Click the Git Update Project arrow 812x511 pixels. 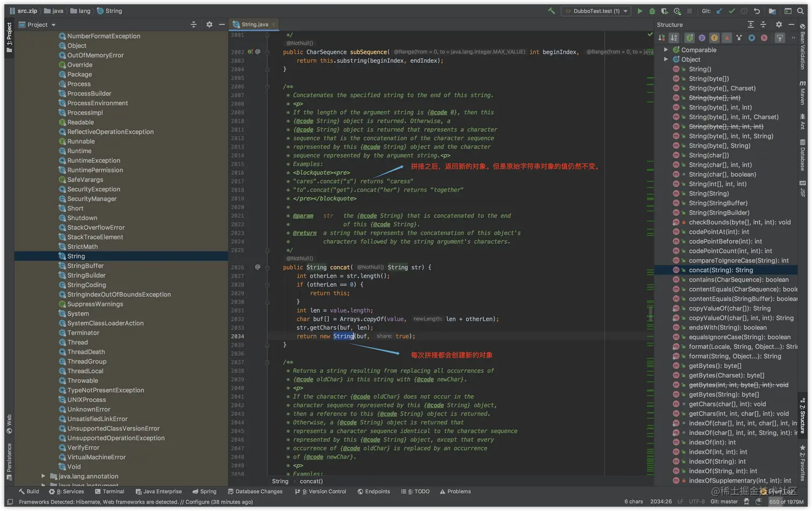[x=720, y=11]
